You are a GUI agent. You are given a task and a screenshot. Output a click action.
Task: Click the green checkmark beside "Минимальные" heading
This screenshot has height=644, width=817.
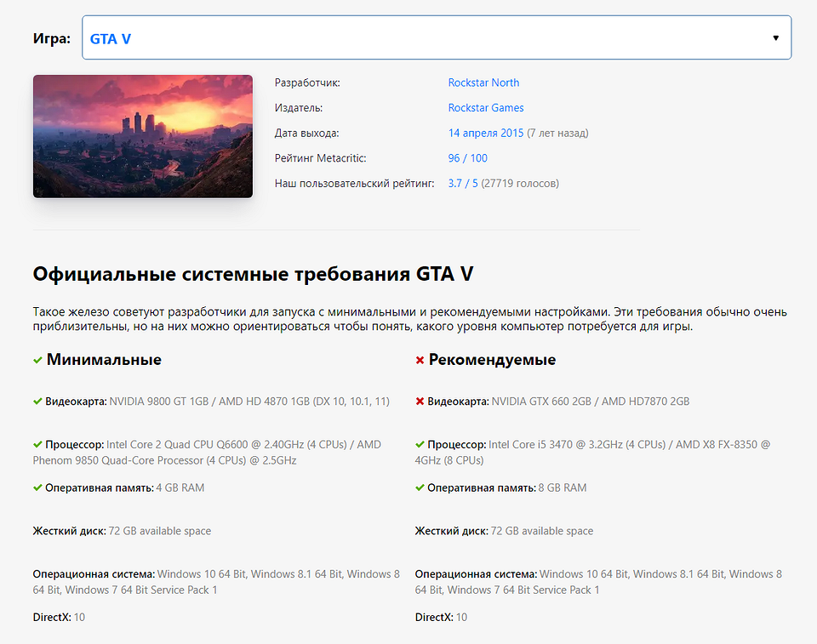click(x=37, y=360)
